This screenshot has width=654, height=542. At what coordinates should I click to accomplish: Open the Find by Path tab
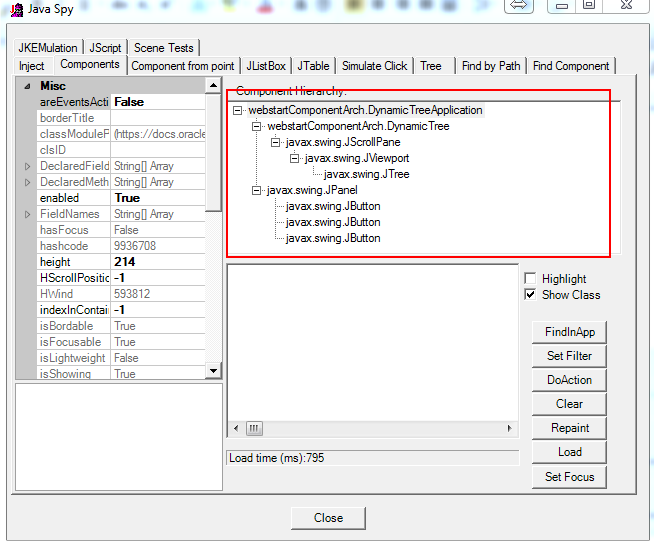tap(490, 66)
